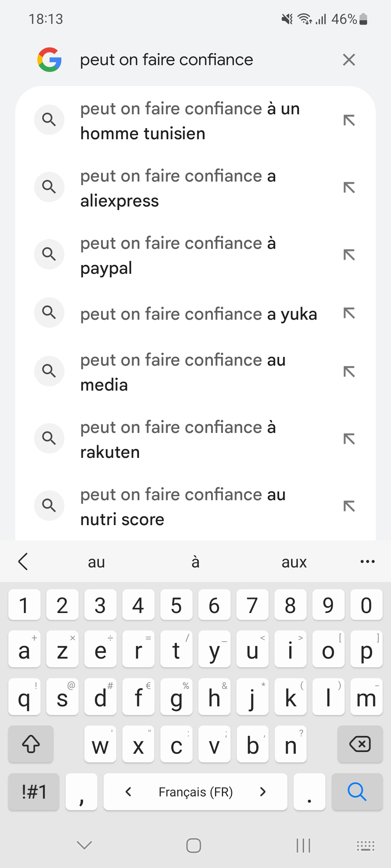Viewport: 391px width, 868px height.
Task: Tap the magnifier icon beside 'rakuten' suggestion
Action: [x=49, y=438]
